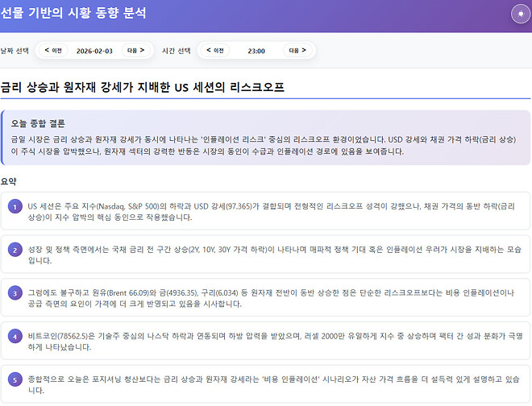The height and width of the screenshot is (406, 532).
Task: Click the page title 선물 기반의 시황 동향 분석
Action: coord(73,13)
